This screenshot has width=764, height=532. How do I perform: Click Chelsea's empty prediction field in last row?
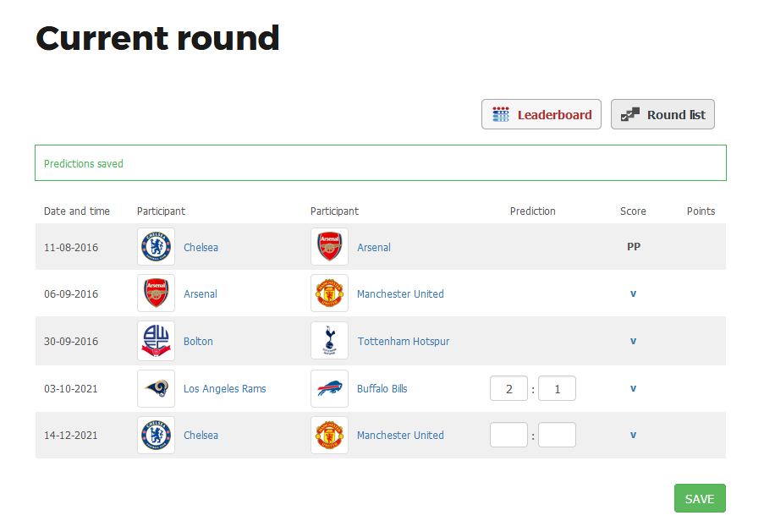[x=508, y=435]
